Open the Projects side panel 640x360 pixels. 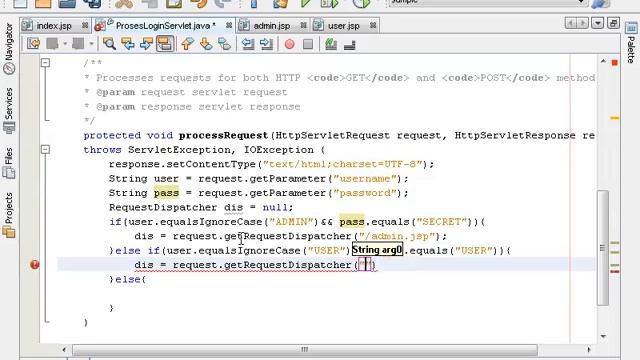point(9,215)
